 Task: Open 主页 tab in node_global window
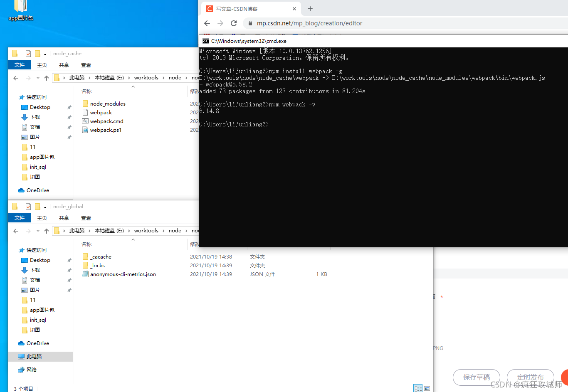click(42, 218)
